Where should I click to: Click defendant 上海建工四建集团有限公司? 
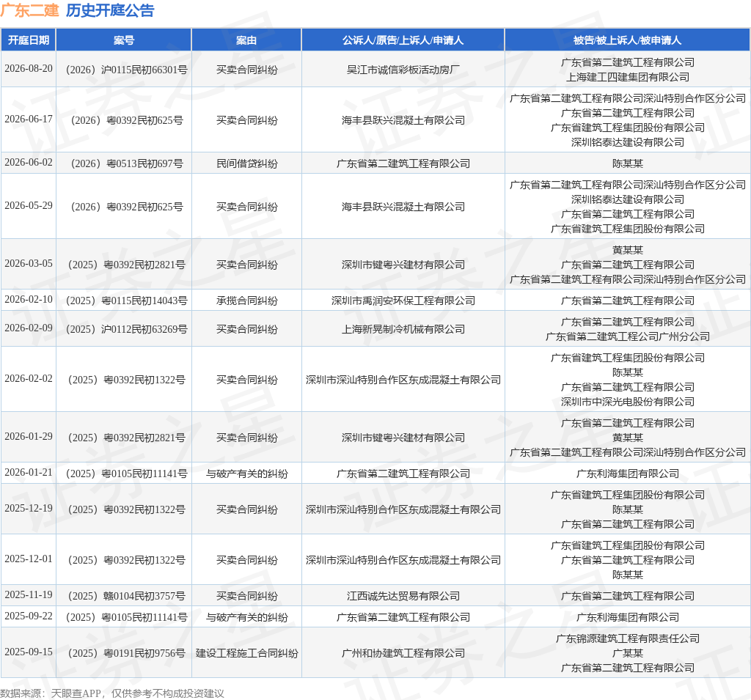point(628,77)
